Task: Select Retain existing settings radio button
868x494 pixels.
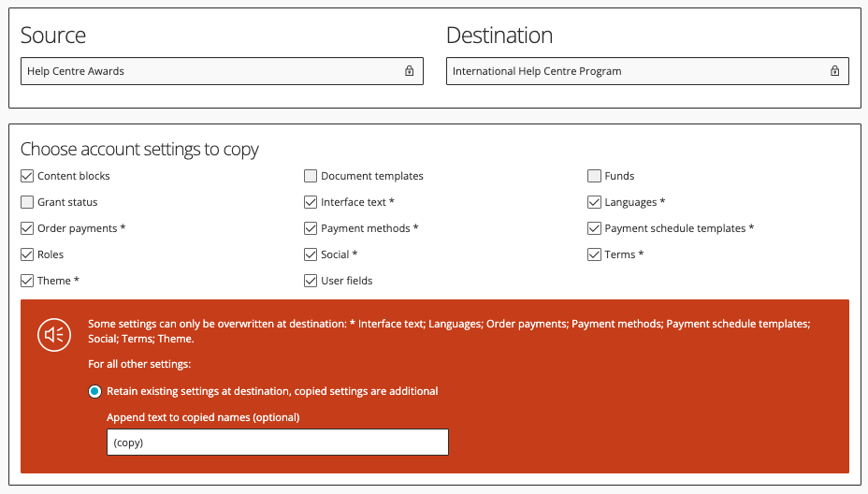Action: point(94,391)
